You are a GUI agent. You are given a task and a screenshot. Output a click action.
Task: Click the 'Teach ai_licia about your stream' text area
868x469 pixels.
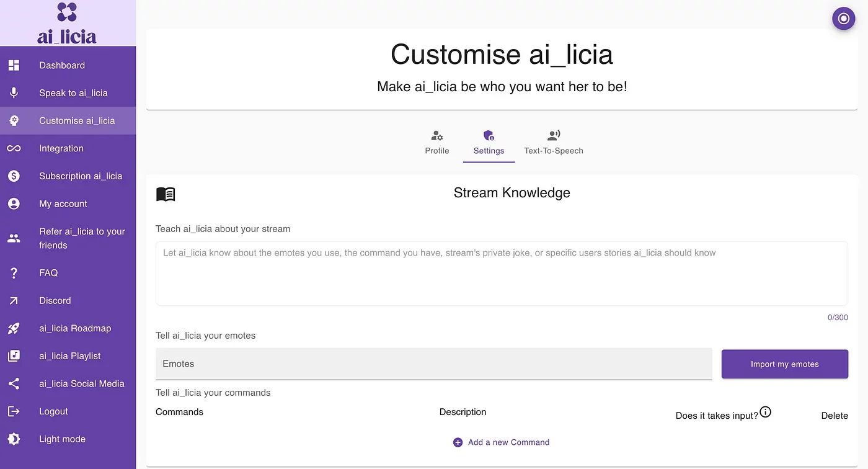[x=501, y=274]
